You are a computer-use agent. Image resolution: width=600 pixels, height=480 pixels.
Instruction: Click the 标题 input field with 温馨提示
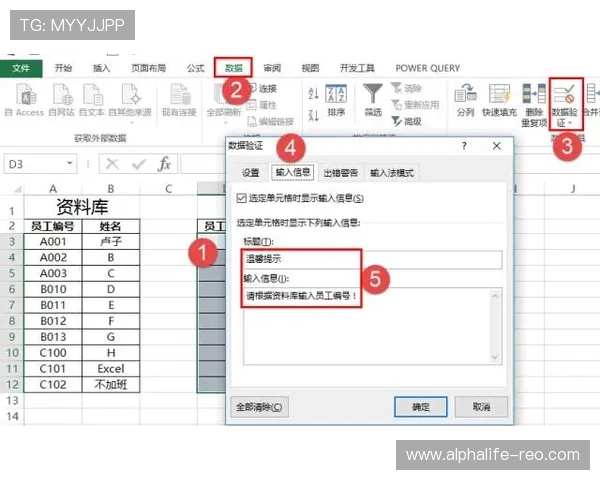tap(372, 260)
